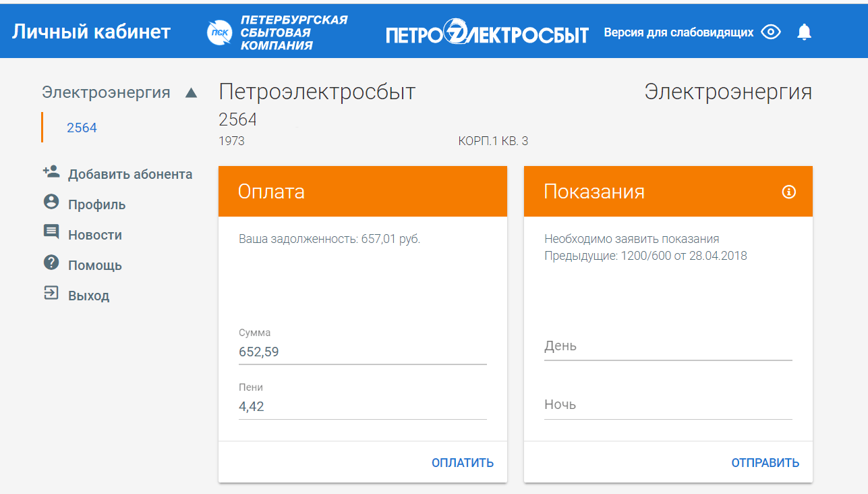Screen dimensions: 868x494
Task: Select account 2564 in sidebar
Action: coord(82,128)
